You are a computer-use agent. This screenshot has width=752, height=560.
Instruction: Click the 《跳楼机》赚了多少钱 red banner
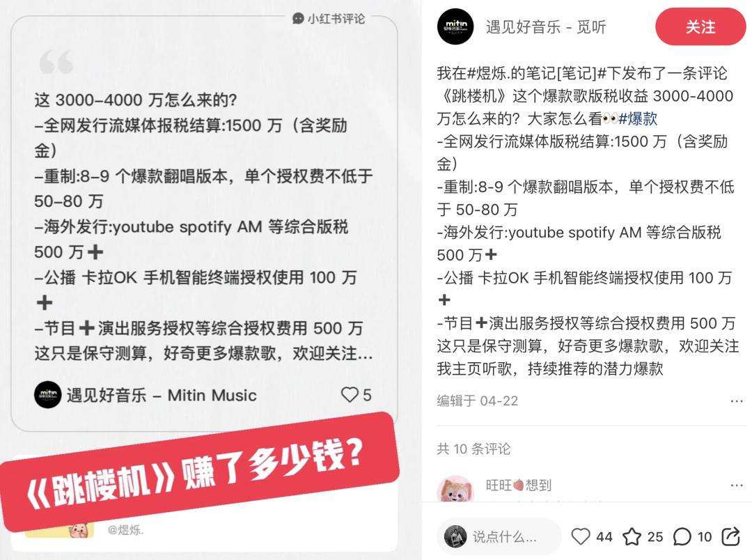point(199,472)
